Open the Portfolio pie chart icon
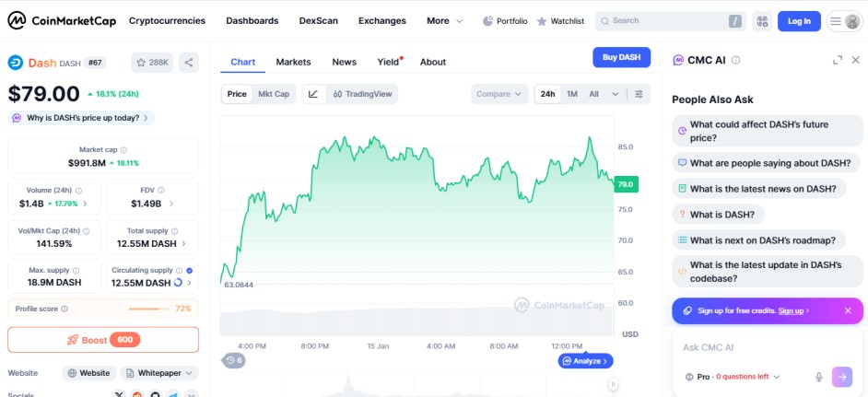The width and height of the screenshot is (868, 397). 487,21
